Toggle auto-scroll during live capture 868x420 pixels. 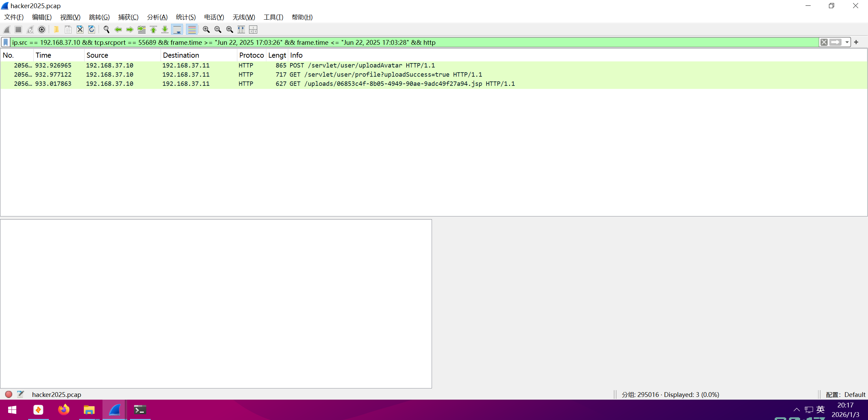click(177, 30)
